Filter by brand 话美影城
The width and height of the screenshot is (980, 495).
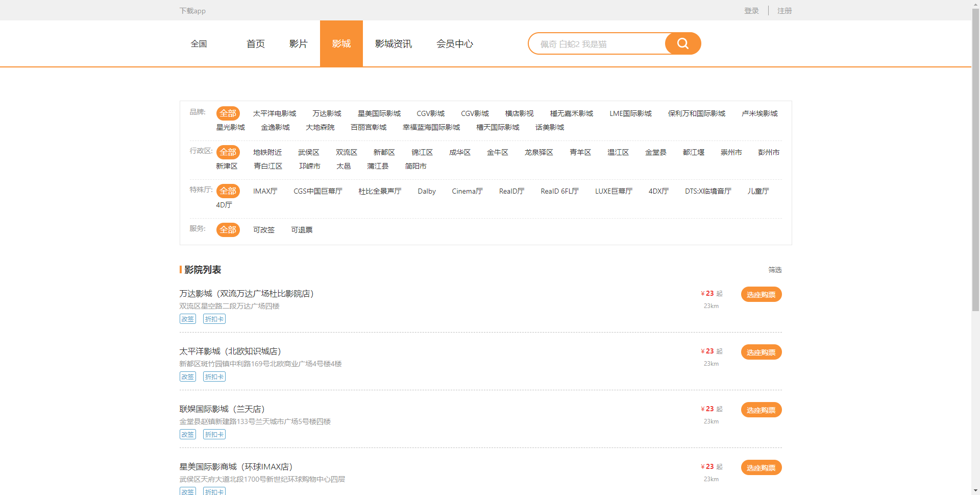coord(550,127)
